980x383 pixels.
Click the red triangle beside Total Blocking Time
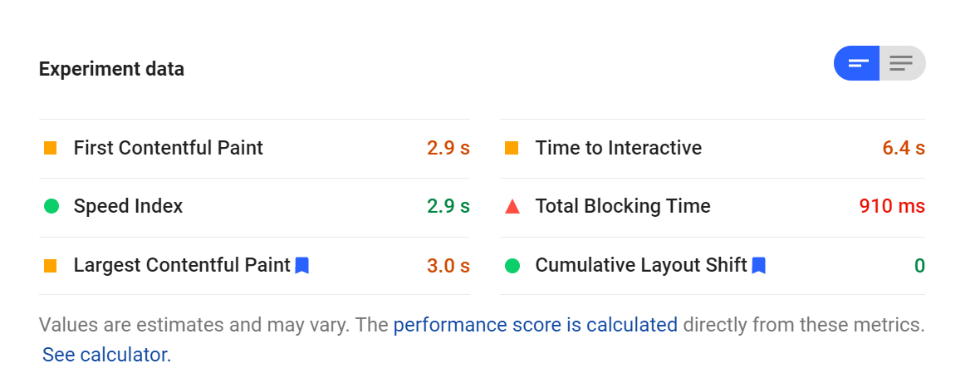click(512, 206)
